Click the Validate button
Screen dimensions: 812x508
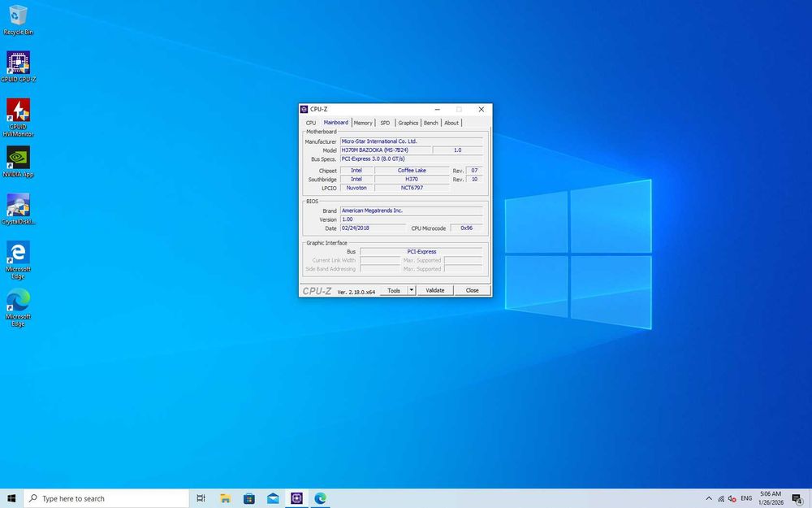435,290
